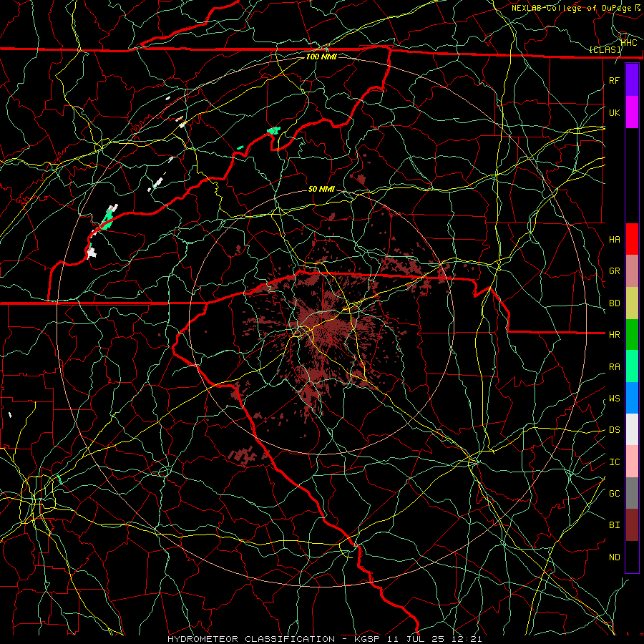Click the HA legend label
This screenshot has width=644, height=644.
tap(614, 239)
